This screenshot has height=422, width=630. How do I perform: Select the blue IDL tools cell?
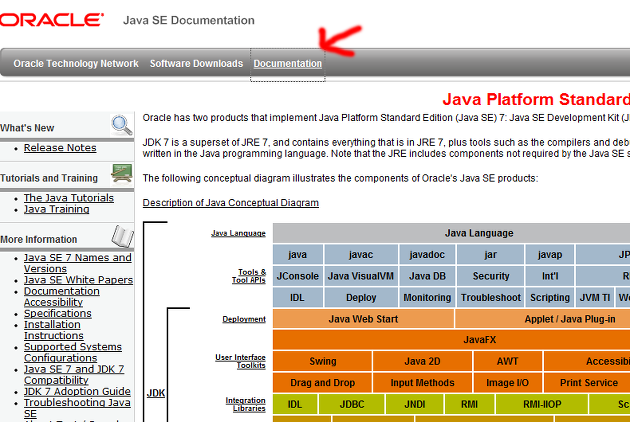pyautogui.click(x=298, y=297)
